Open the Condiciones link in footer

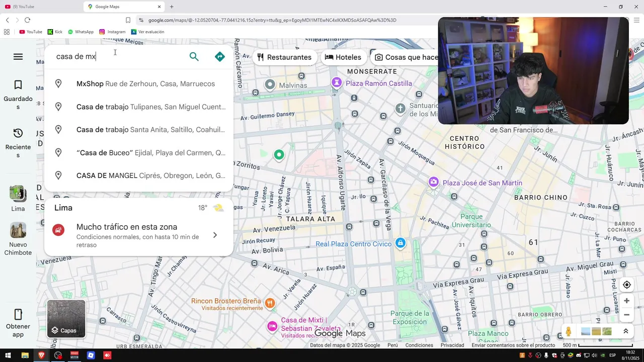[419, 345]
